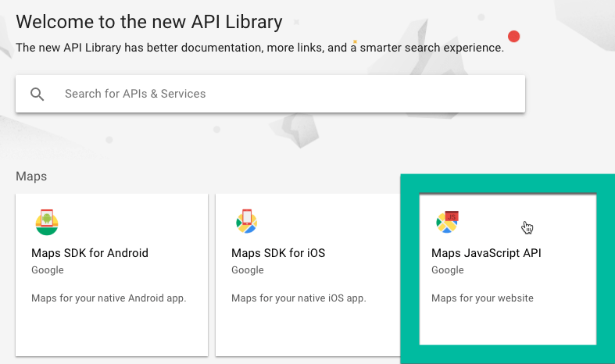Image resolution: width=615 pixels, height=364 pixels.
Task: Click Google vendor label under iOS SDK
Action: (x=248, y=270)
